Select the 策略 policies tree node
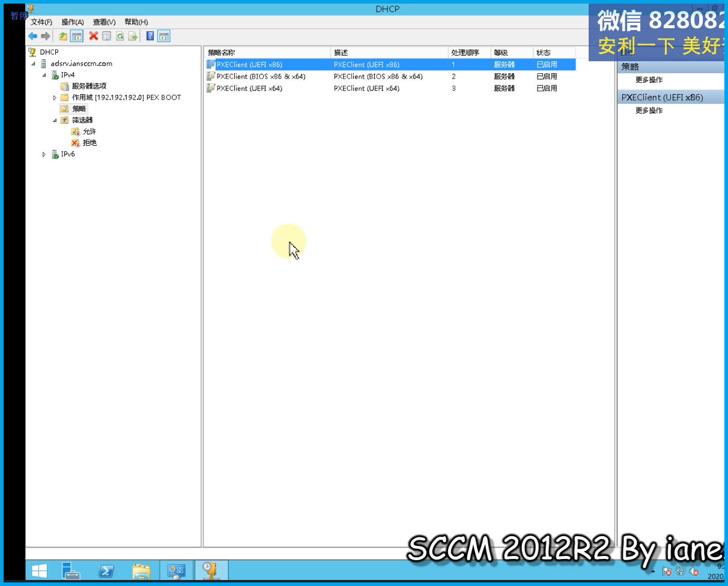 79,109
